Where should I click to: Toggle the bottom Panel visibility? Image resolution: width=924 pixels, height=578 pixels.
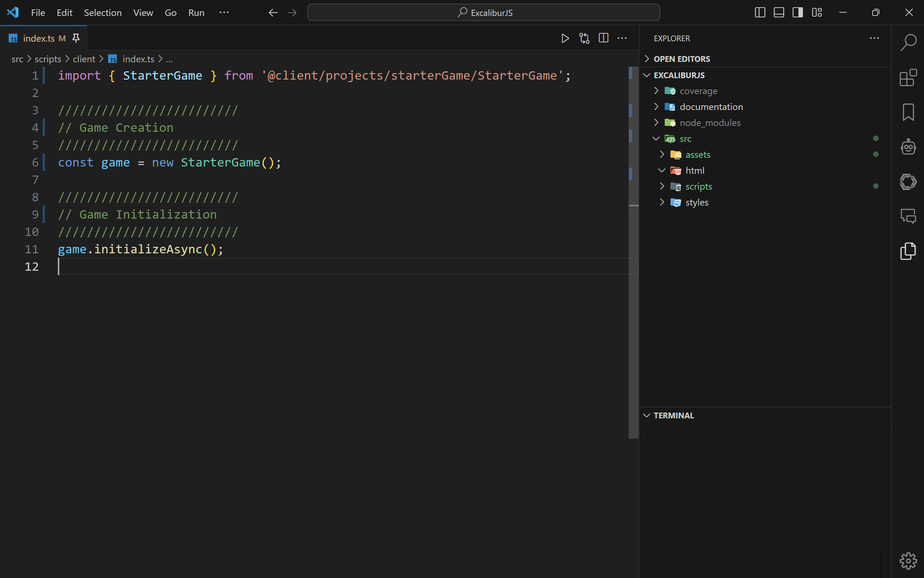pyautogui.click(x=779, y=12)
